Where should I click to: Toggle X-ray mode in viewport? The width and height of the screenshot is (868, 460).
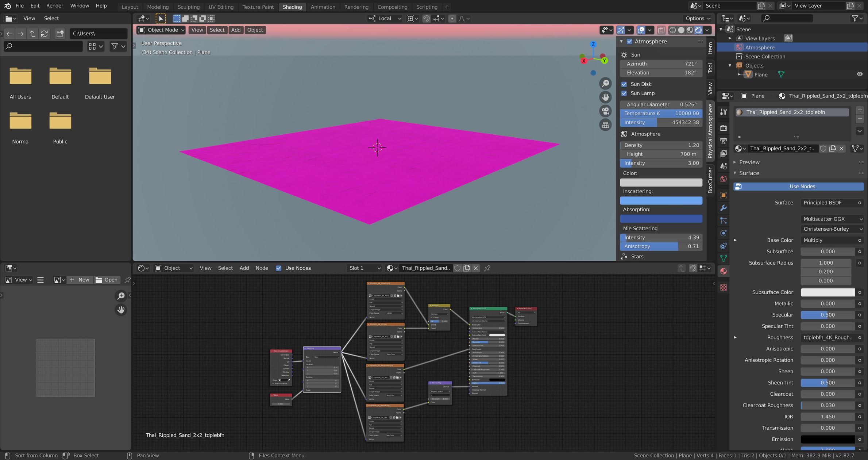(661, 30)
